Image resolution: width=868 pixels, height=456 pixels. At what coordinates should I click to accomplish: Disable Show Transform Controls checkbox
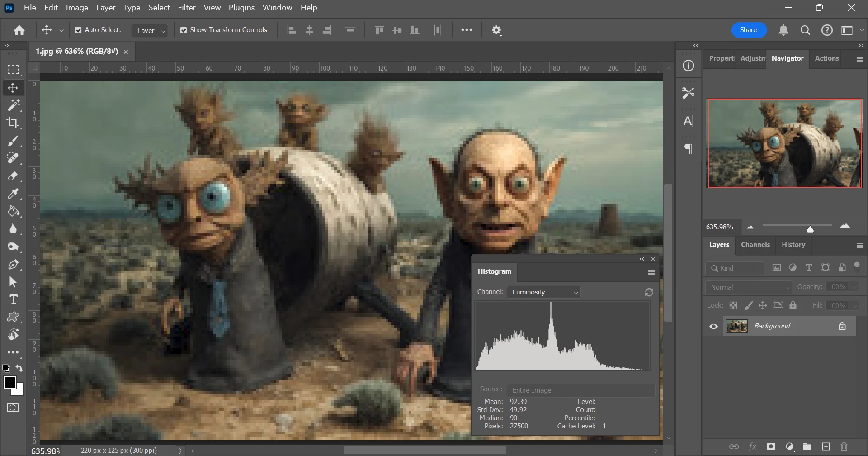184,30
